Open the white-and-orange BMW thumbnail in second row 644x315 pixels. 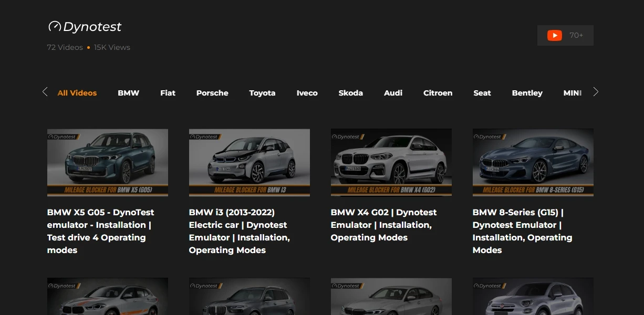(108, 297)
